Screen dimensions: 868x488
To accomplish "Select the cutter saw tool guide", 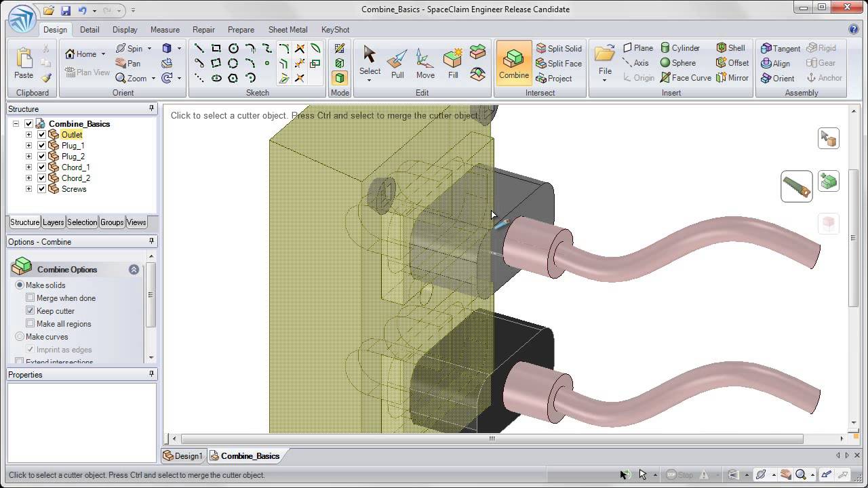I will 797,186.
